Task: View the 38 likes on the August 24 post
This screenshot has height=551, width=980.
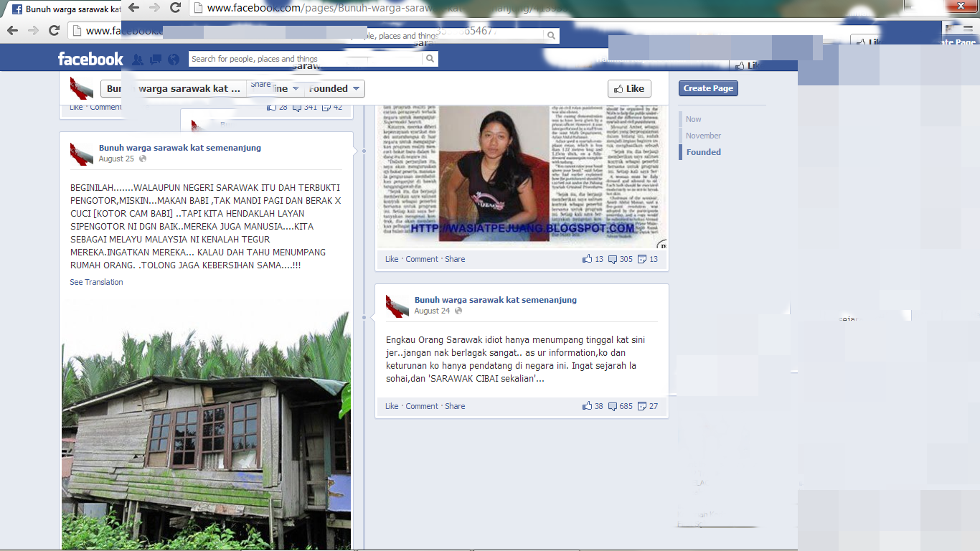Action: [x=593, y=406]
